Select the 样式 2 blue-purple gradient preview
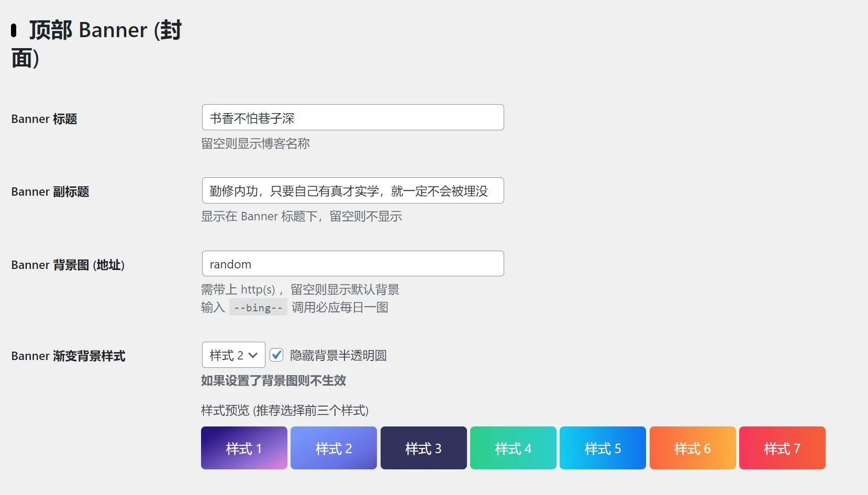The image size is (868, 495). click(x=333, y=448)
